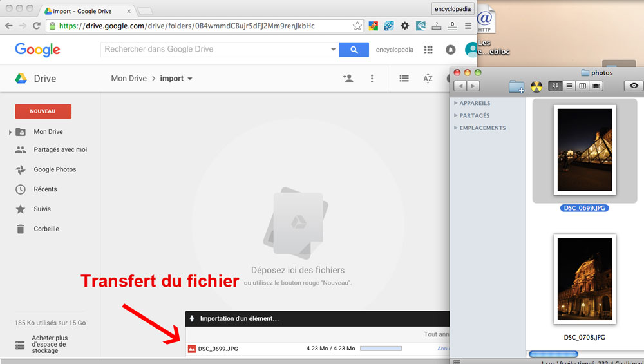Click the Finder burn disc icon

[536, 86]
